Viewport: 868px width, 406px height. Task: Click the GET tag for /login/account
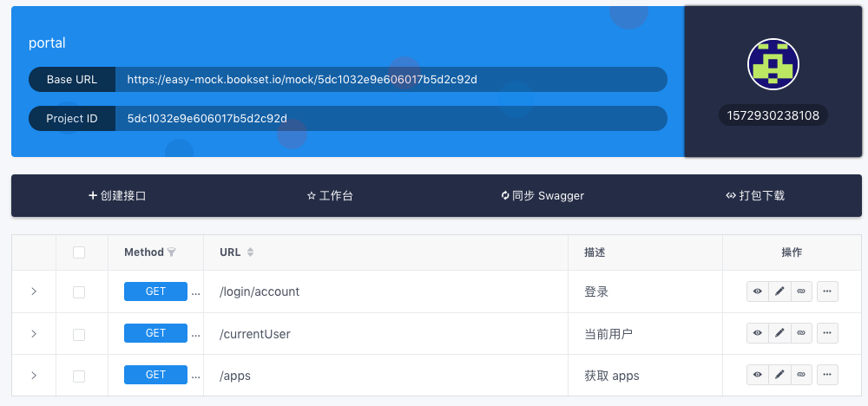click(x=155, y=291)
